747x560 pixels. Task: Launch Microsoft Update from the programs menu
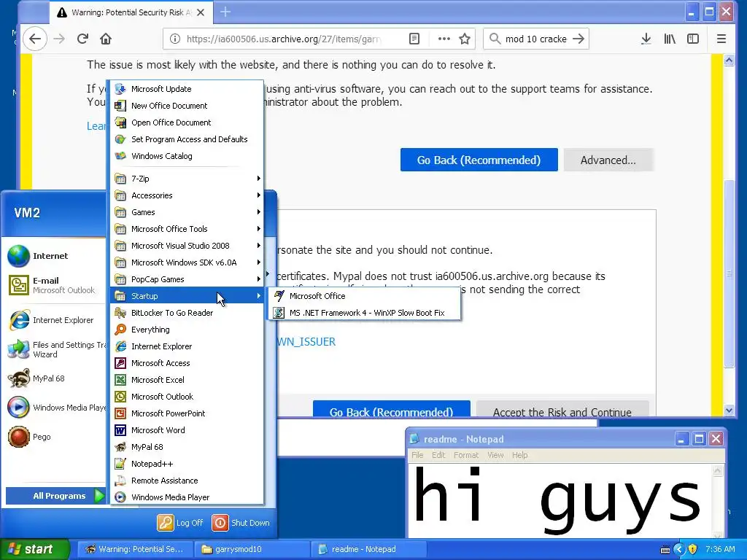point(187,88)
